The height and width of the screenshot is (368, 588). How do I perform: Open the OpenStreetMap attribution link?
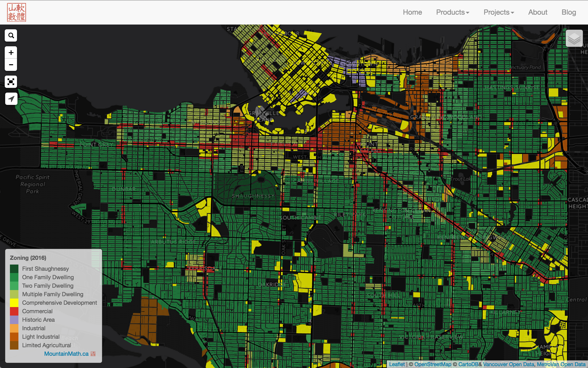[433, 364]
